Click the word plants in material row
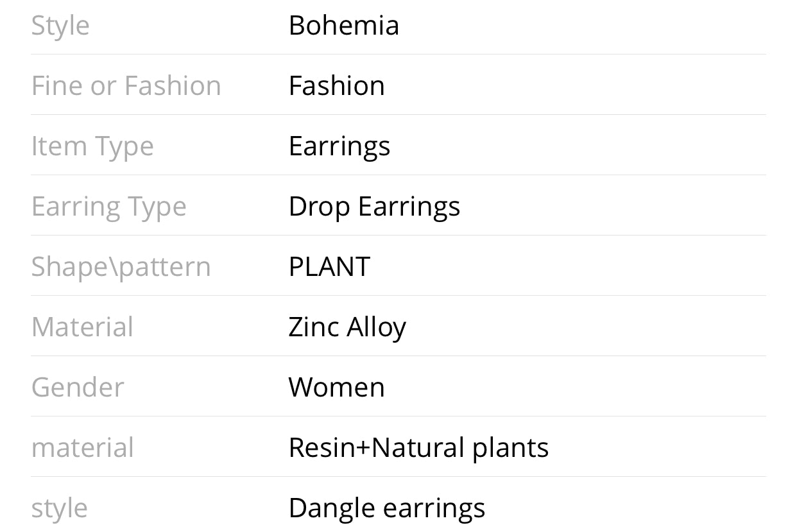The width and height of the screenshot is (797, 532). 511,449
